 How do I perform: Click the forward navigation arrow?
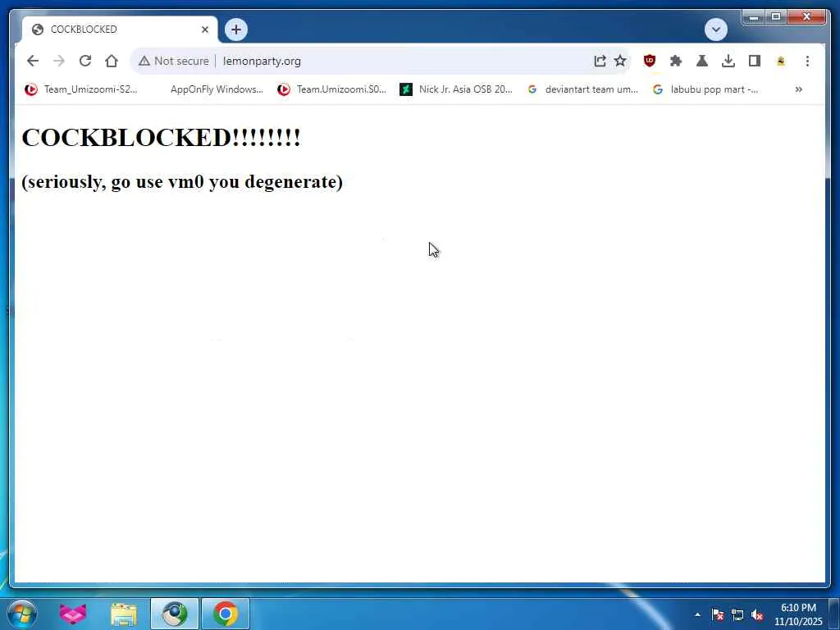click(59, 61)
